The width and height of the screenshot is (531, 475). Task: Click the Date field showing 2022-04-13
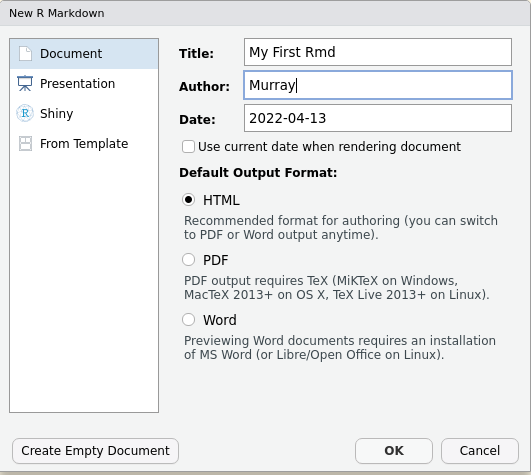tap(378, 118)
